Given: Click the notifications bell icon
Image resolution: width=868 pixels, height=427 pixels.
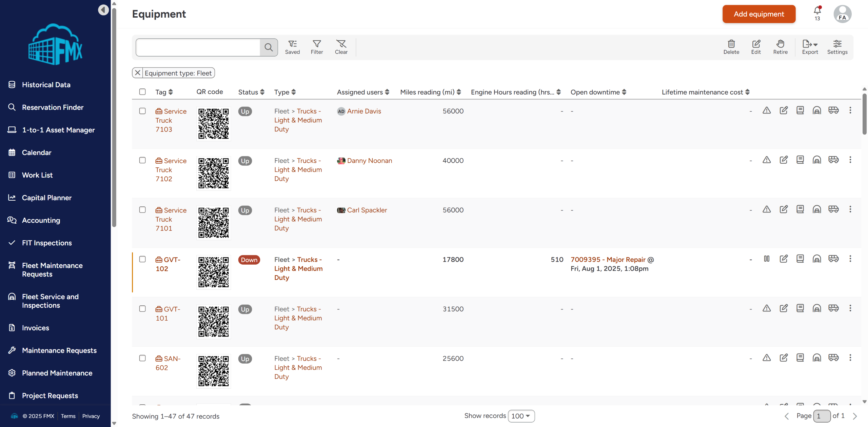Looking at the screenshot, I should tap(817, 11).
